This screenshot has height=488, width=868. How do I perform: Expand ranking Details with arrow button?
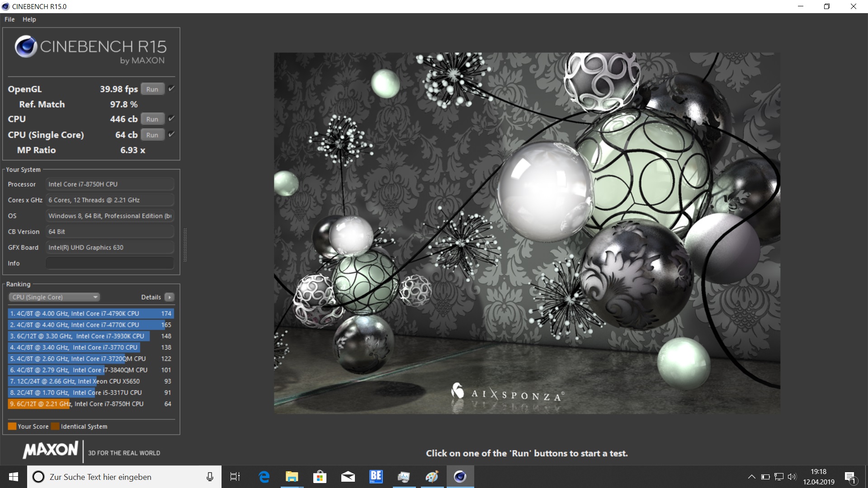(x=170, y=297)
